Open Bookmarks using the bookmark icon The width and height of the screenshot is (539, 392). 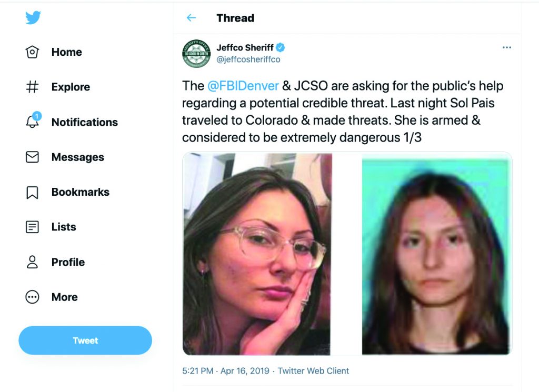coord(32,192)
